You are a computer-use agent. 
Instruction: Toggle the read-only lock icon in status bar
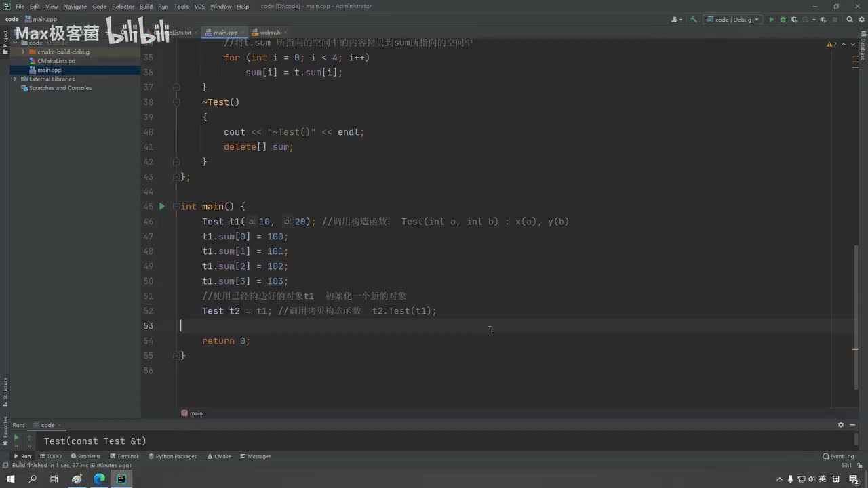pyautogui.click(x=861, y=466)
